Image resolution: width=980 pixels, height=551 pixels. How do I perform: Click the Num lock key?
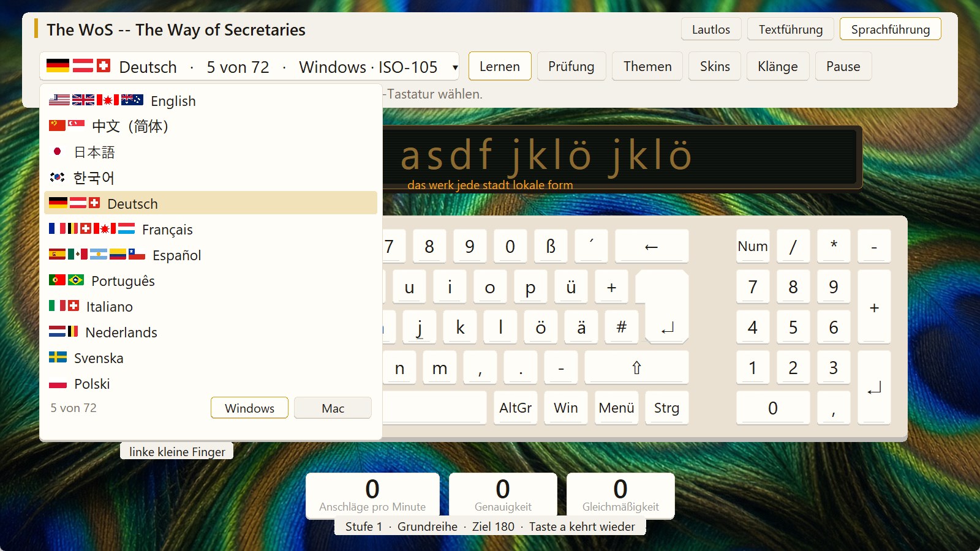pyautogui.click(x=753, y=246)
